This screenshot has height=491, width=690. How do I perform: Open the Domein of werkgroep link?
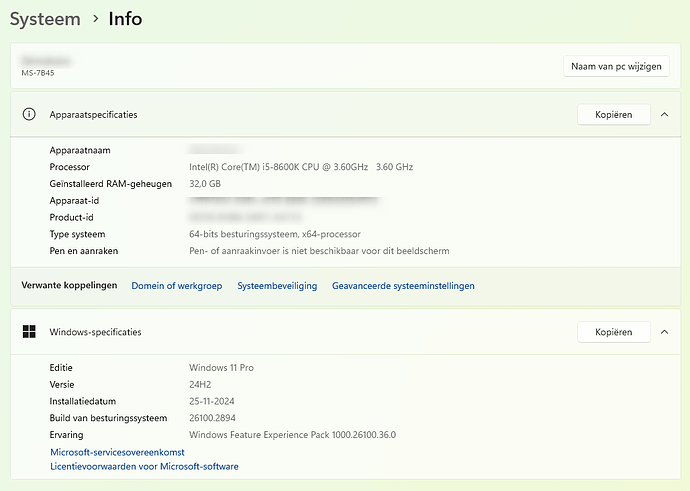pos(177,286)
